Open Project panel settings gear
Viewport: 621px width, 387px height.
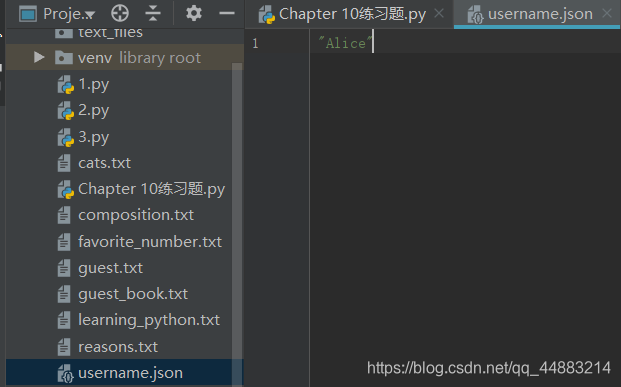194,13
